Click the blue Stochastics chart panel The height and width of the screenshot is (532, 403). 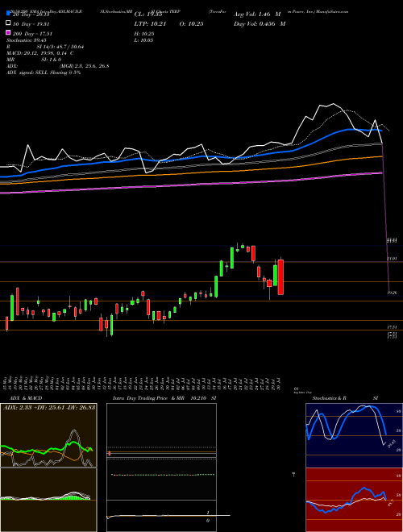click(x=354, y=435)
